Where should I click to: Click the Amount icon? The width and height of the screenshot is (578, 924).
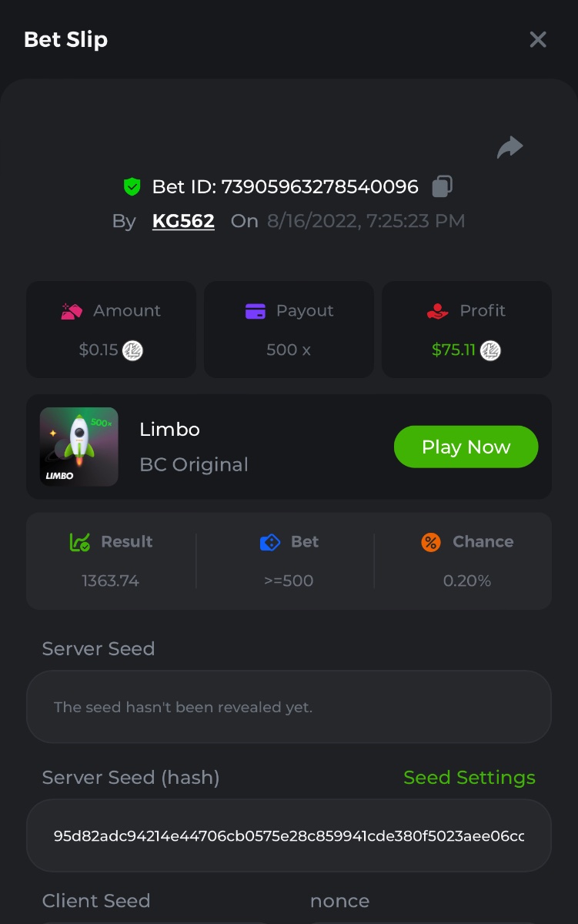pyautogui.click(x=72, y=311)
